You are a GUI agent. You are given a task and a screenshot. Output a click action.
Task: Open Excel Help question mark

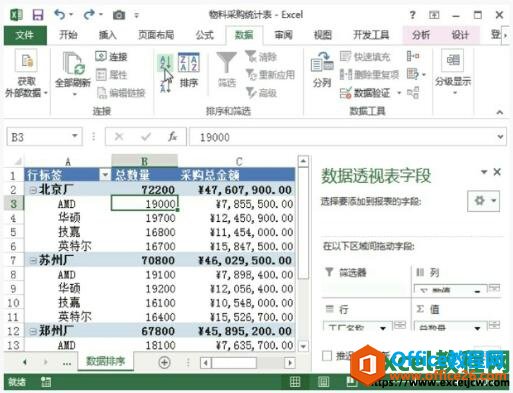click(x=413, y=15)
